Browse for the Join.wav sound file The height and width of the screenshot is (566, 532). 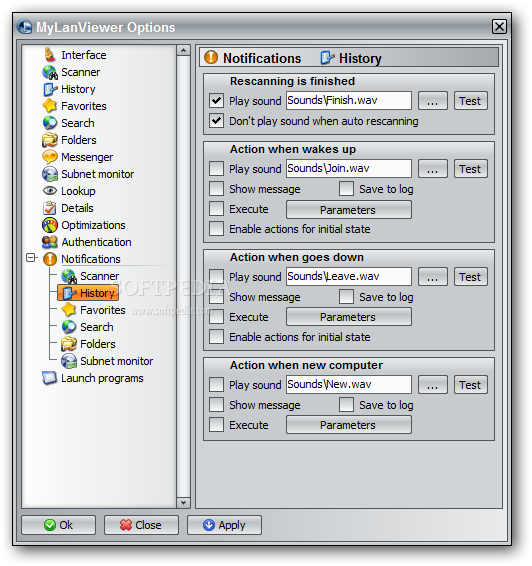(x=433, y=169)
